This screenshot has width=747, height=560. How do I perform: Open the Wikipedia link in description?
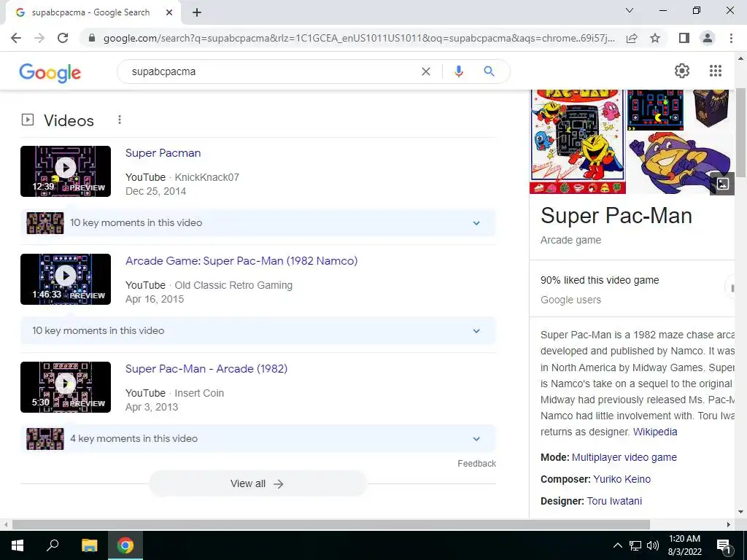(655, 432)
